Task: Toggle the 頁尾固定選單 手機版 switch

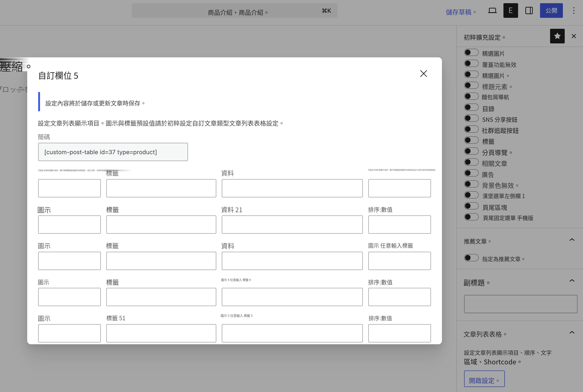Action: coord(471,217)
